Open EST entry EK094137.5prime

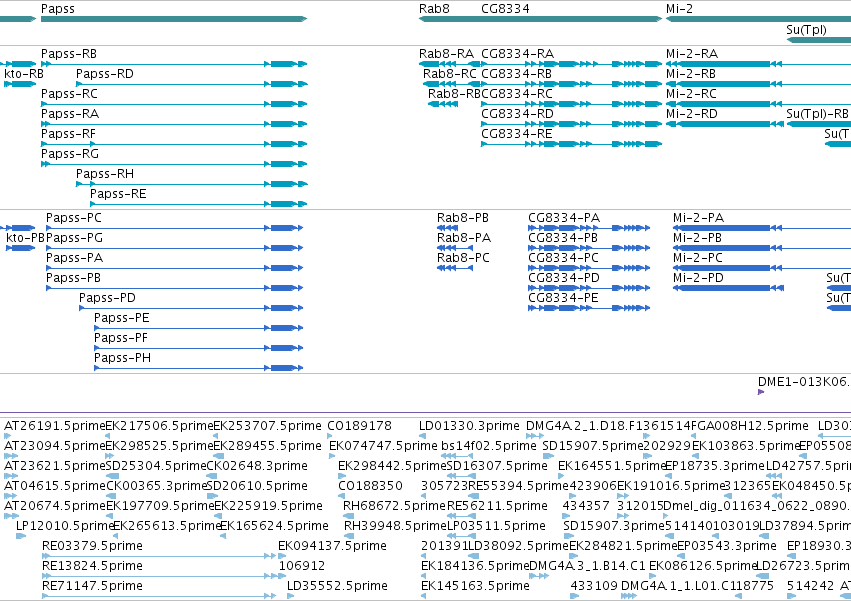pos(332,546)
